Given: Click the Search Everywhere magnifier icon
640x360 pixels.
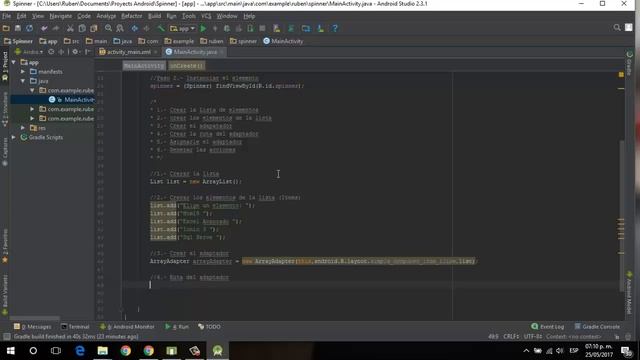Looking at the screenshot, I should [617, 27].
